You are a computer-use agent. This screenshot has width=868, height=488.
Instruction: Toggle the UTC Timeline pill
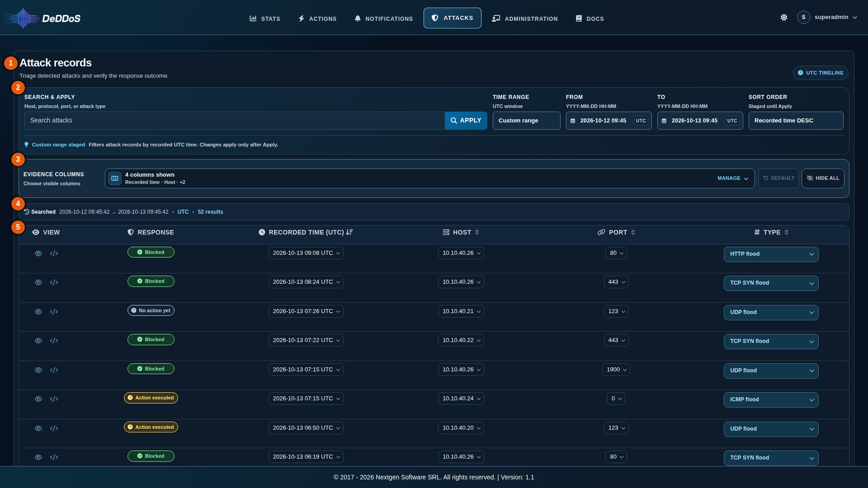(821, 73)
